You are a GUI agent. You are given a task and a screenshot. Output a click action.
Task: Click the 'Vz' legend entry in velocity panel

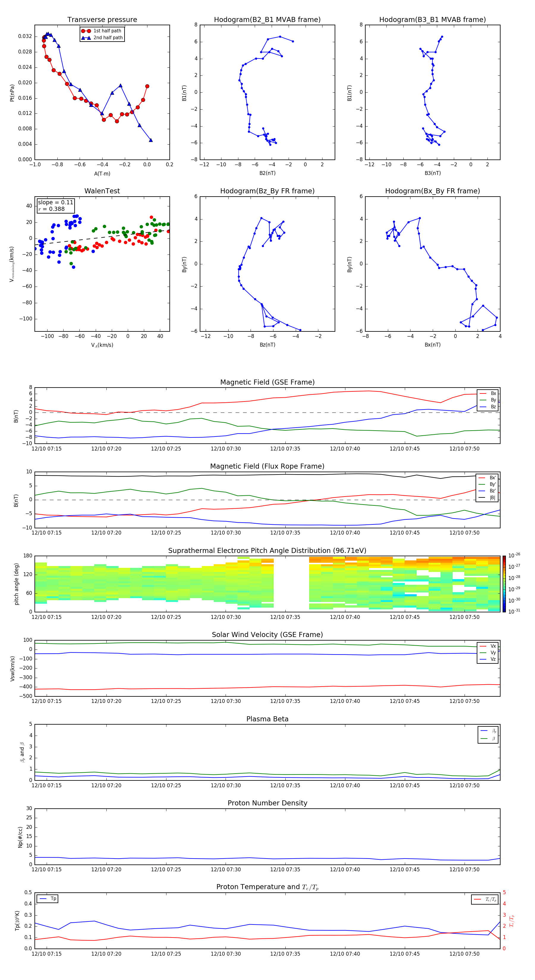[x=488, y=659]
